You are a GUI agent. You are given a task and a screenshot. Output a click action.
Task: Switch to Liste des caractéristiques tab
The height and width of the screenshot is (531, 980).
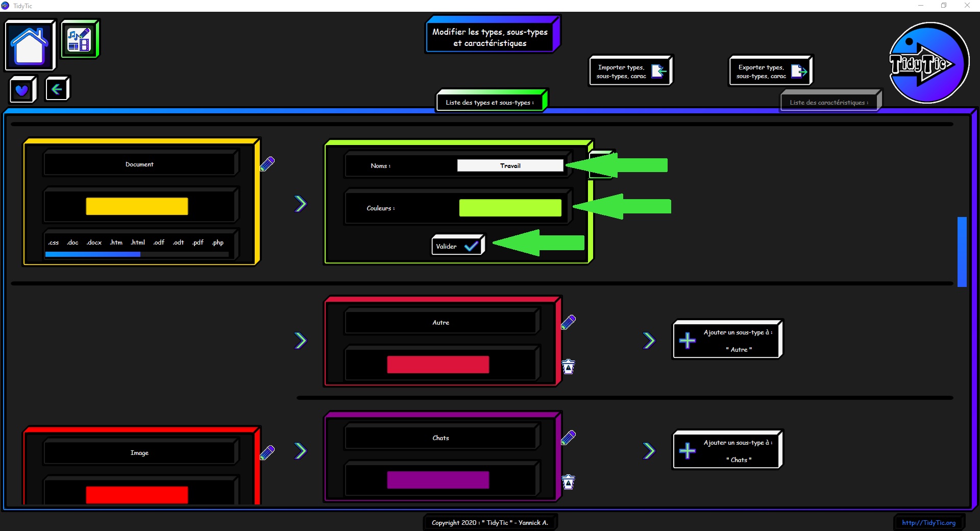click(830, 101)
